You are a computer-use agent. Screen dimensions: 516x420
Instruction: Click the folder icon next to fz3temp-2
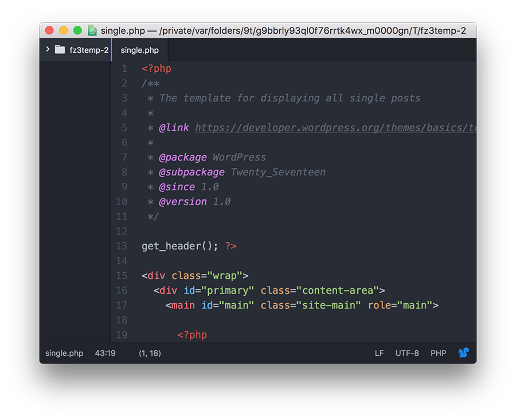[60, 50]
